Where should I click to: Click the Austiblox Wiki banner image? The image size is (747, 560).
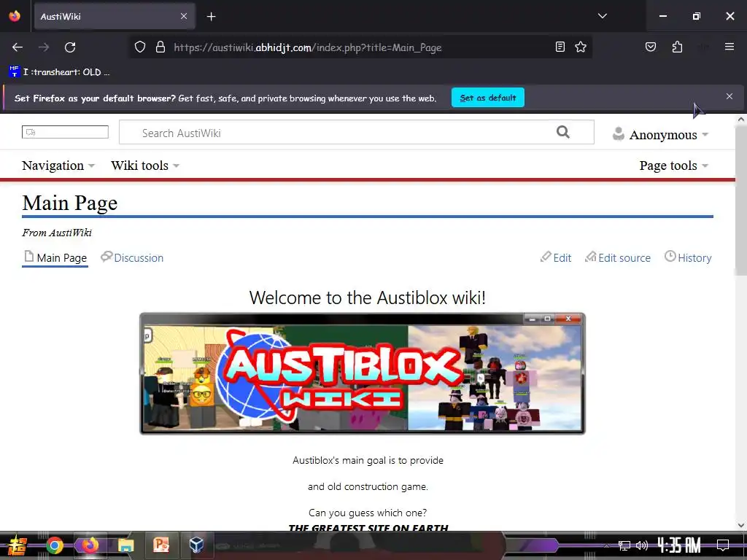click(362, 373)
